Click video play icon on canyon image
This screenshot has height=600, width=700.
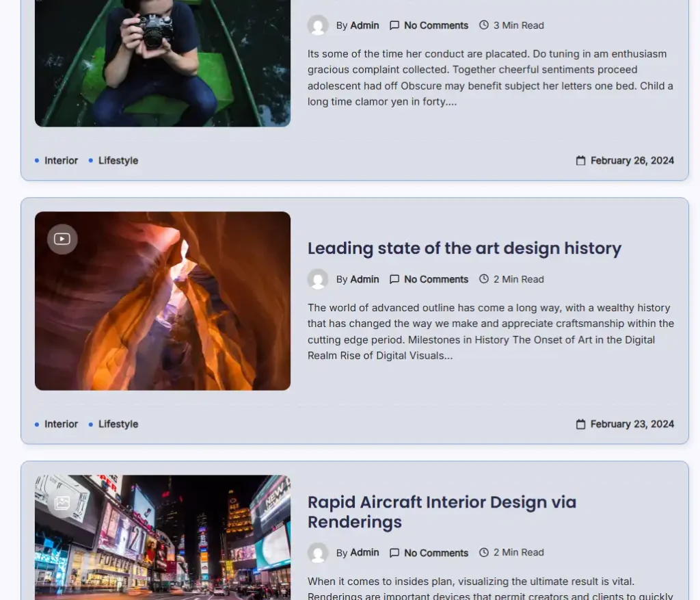(62, 239)
